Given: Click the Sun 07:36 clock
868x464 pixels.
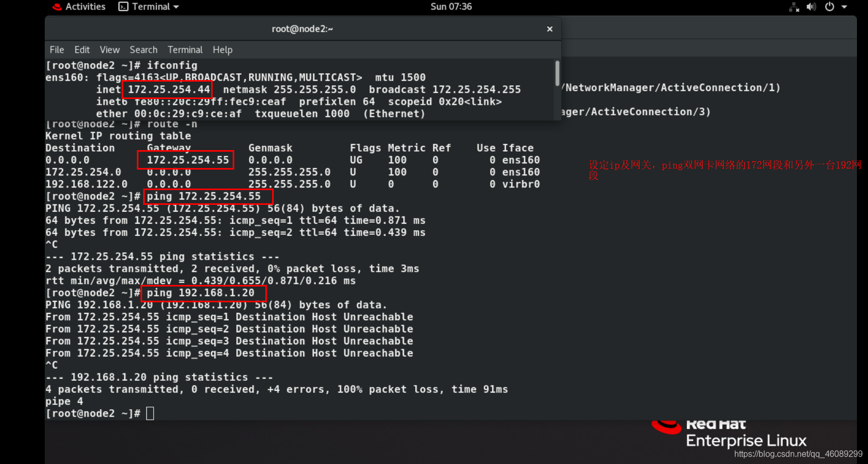Looking at the screenshot, I should click(x=451, y=7).
